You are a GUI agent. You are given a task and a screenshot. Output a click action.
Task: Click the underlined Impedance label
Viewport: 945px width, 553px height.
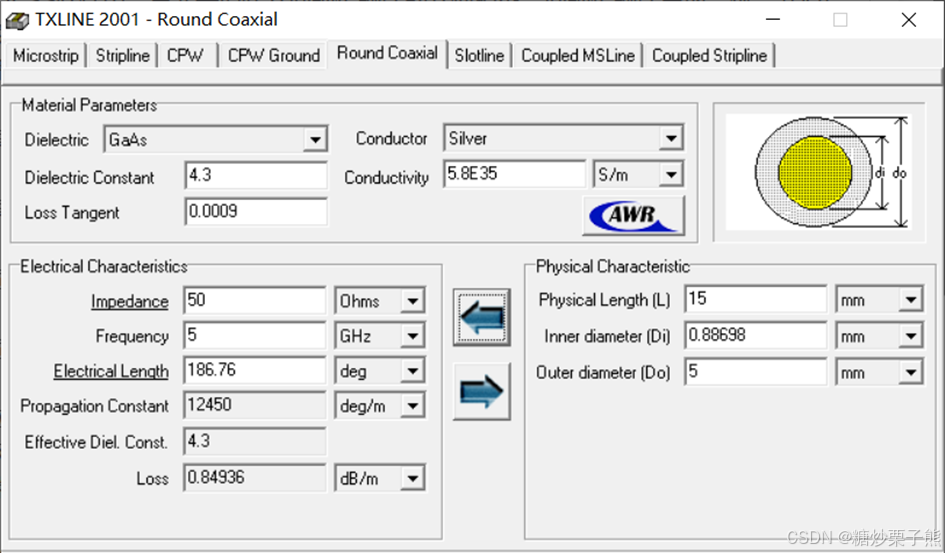(130, 301)
